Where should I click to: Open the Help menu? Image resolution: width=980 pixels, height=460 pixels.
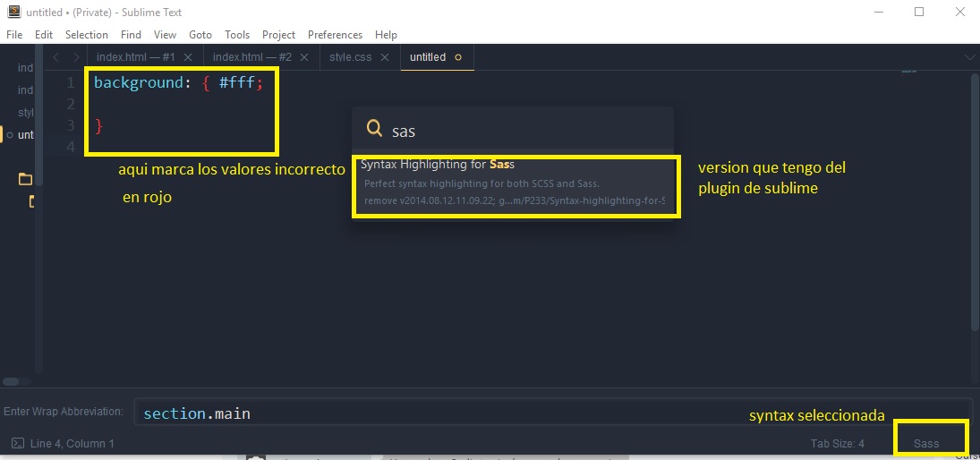[386, 34]
